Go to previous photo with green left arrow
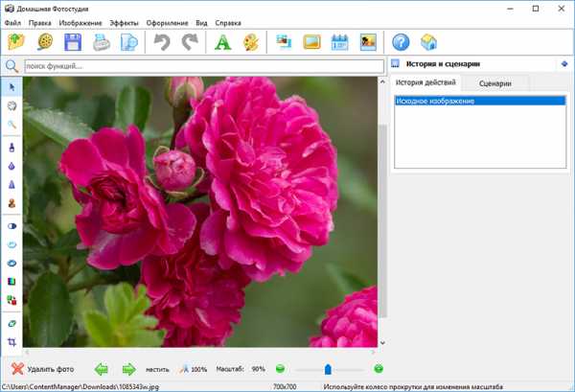The width and height of the screenshot is (575, 392). click(x=101, y=369)
